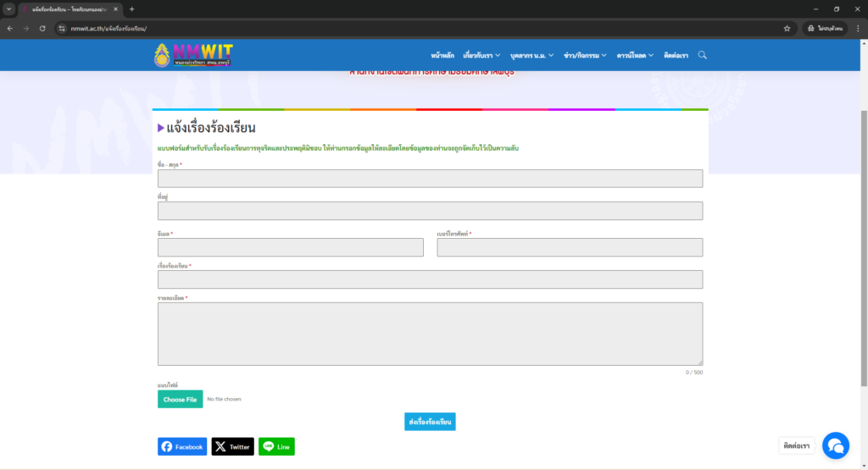Image resolution: width=868 pixels, height=470 pixels.
Task: Click the เบอร์โทรศัพท์ input field
Action: point(570,247)
